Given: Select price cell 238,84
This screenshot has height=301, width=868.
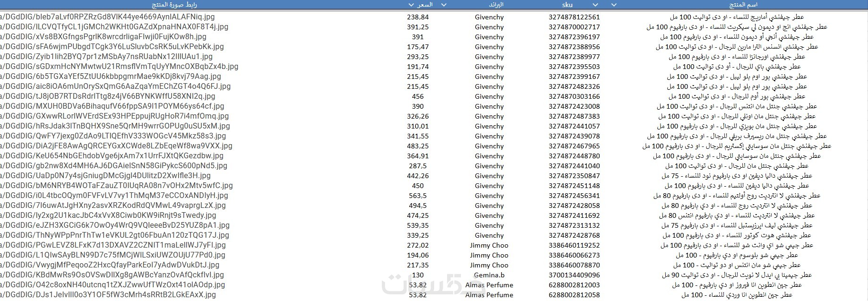Looking at the screenshot, I should tap(418, 17).
